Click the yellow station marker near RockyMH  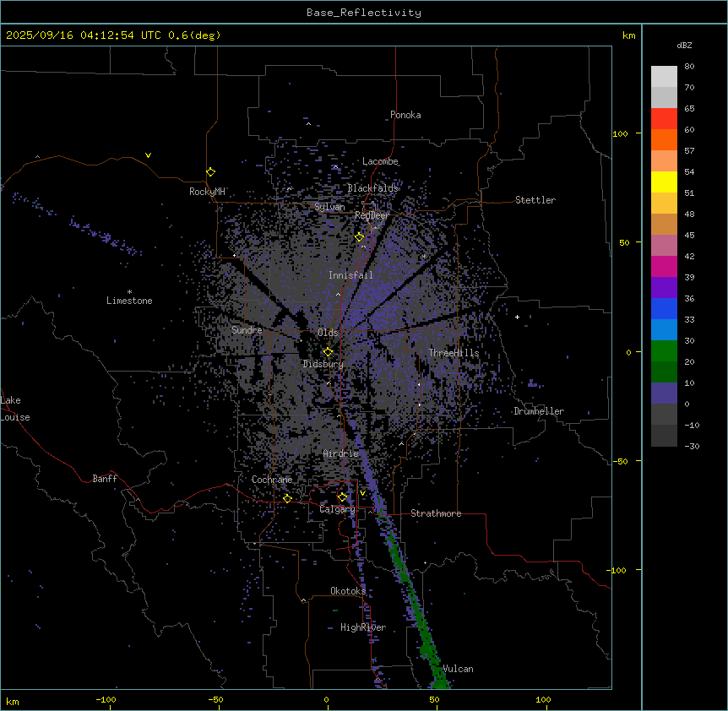click(210, 171)
